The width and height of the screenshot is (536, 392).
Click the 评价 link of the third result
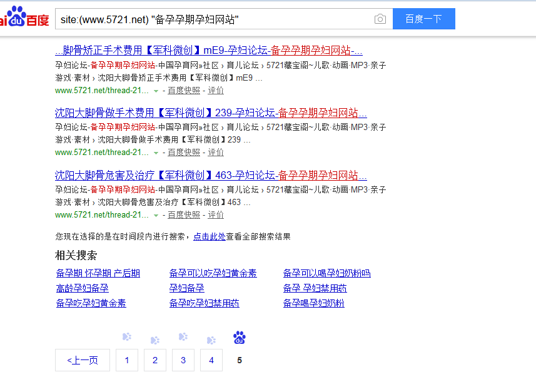(216, 214)
